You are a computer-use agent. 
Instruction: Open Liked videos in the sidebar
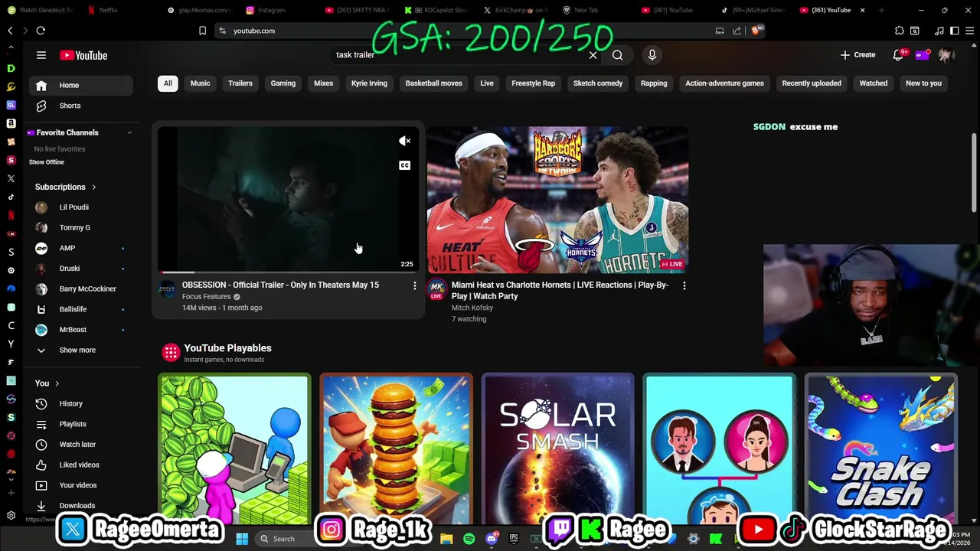pyautogui.click(x=80, y=465)
